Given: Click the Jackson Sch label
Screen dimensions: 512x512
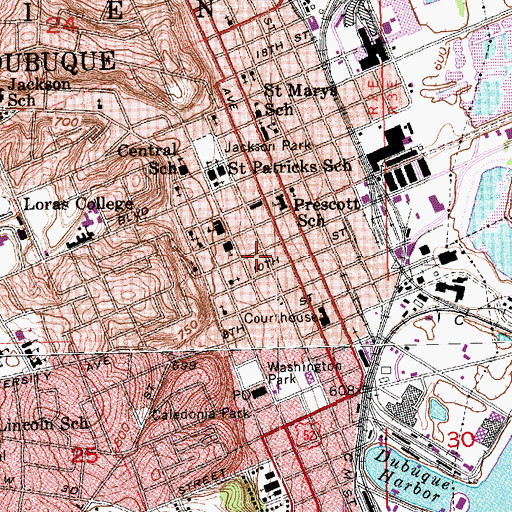Looking at the screenshot, I should pyautogui.click(x=39, y=92).
